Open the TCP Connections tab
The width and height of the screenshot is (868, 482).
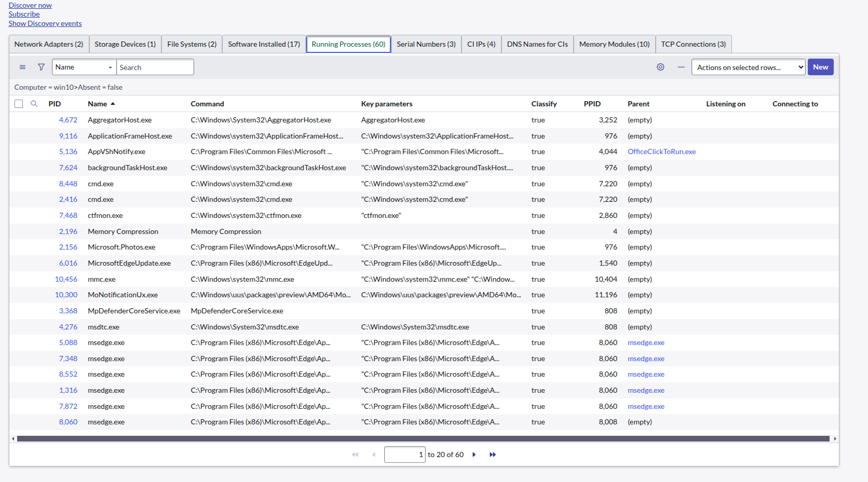pos(694,44)
